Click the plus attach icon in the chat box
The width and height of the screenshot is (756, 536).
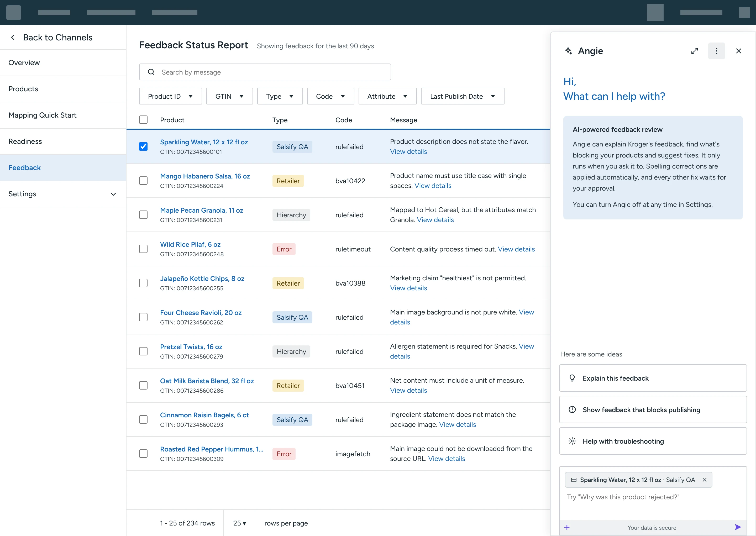[x=567, y=527]
